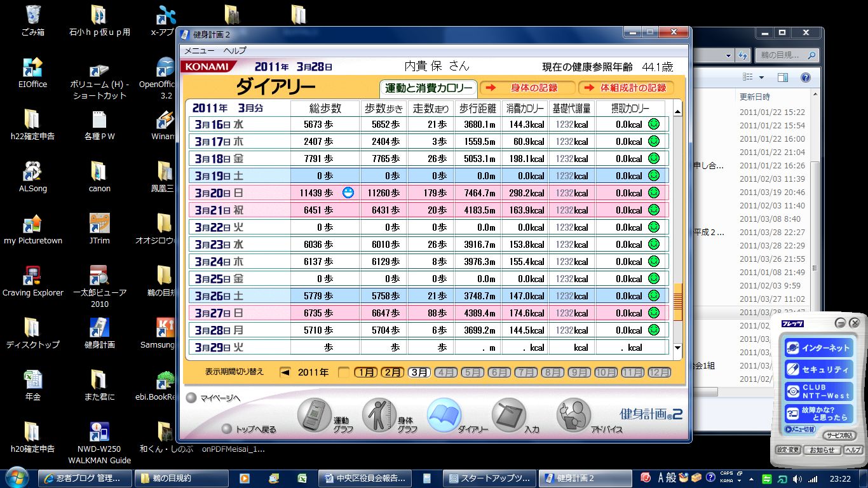Click セキュリティ in the Flets widget

(818, 369)
